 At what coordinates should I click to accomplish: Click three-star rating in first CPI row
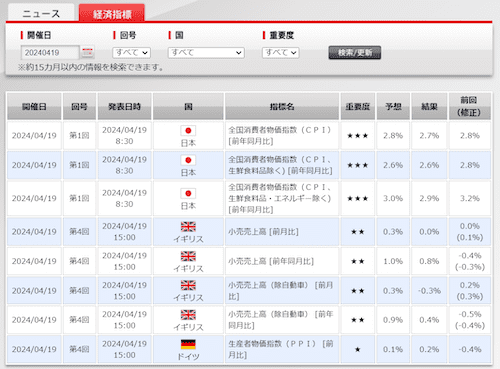(x=358, y=136)
